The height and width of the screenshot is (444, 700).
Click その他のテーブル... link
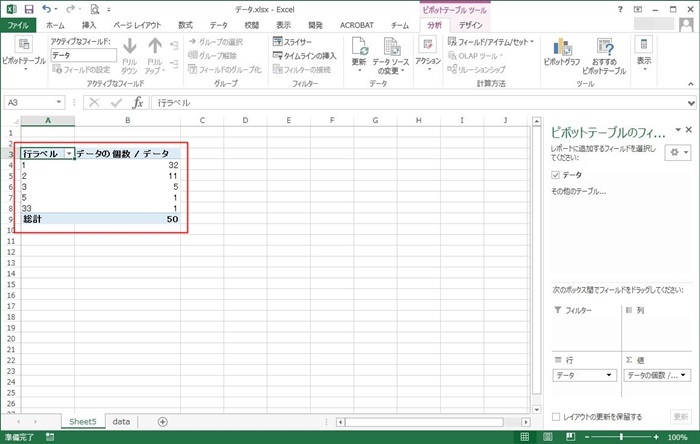point(579,191)
